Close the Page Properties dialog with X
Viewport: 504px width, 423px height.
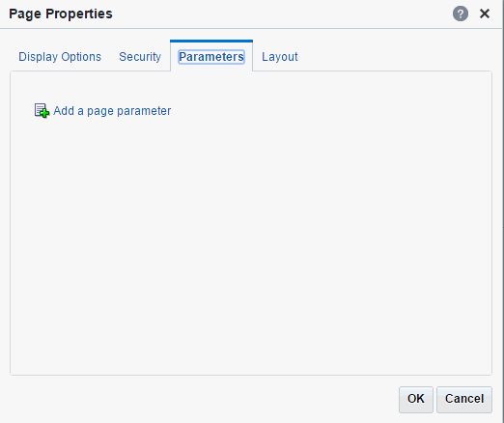pyautogui.click(x=485, y=14)
